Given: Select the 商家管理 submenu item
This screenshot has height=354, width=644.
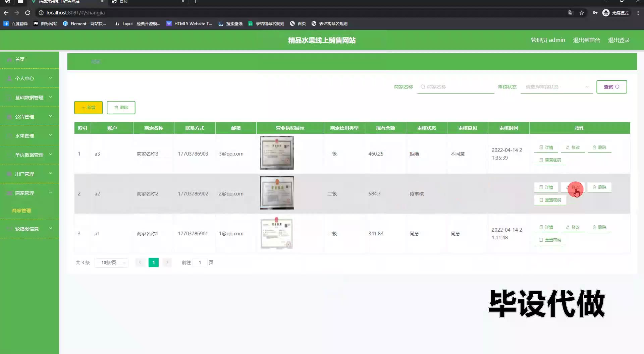Looking at the screenshot, I should point(21,211).
